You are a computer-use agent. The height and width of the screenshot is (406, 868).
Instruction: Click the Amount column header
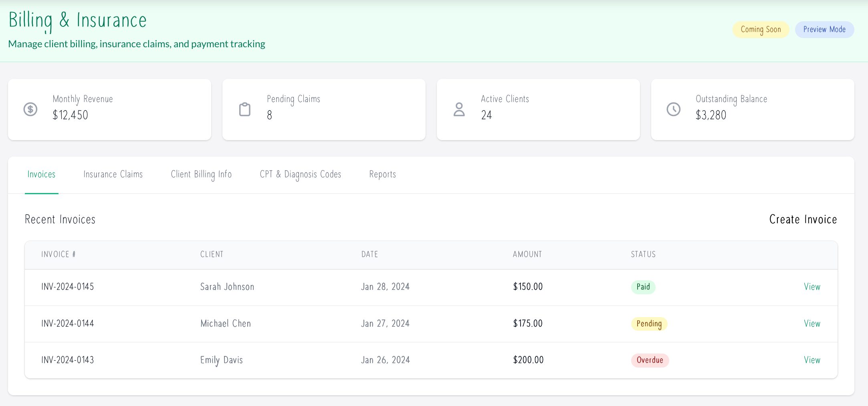[527, 255]
